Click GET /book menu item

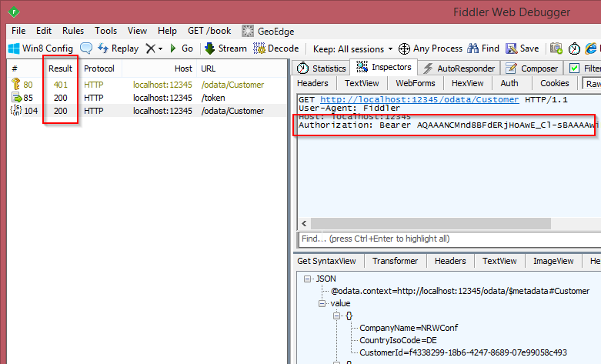[x=209, y=31]
